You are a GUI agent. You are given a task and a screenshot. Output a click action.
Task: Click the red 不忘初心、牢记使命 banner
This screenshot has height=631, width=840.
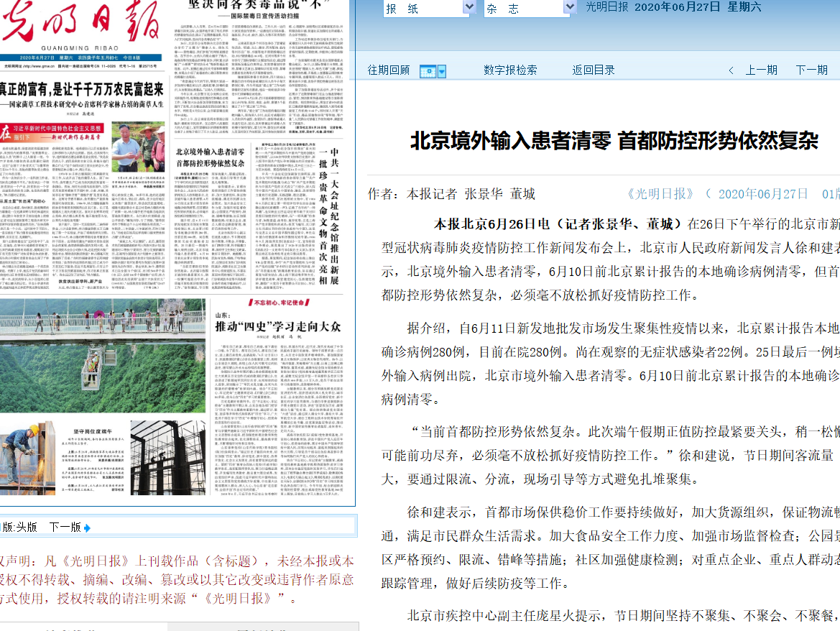[x=279, y=303]
